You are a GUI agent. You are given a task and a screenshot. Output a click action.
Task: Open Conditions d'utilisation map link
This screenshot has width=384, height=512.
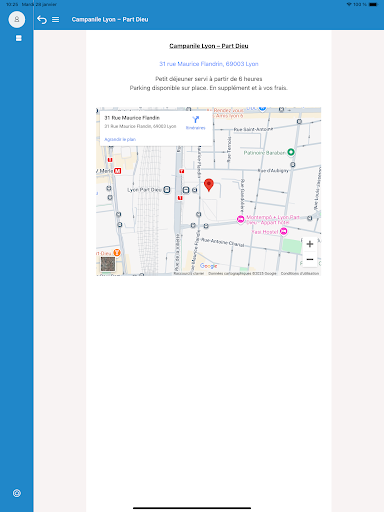click(300, 273)
